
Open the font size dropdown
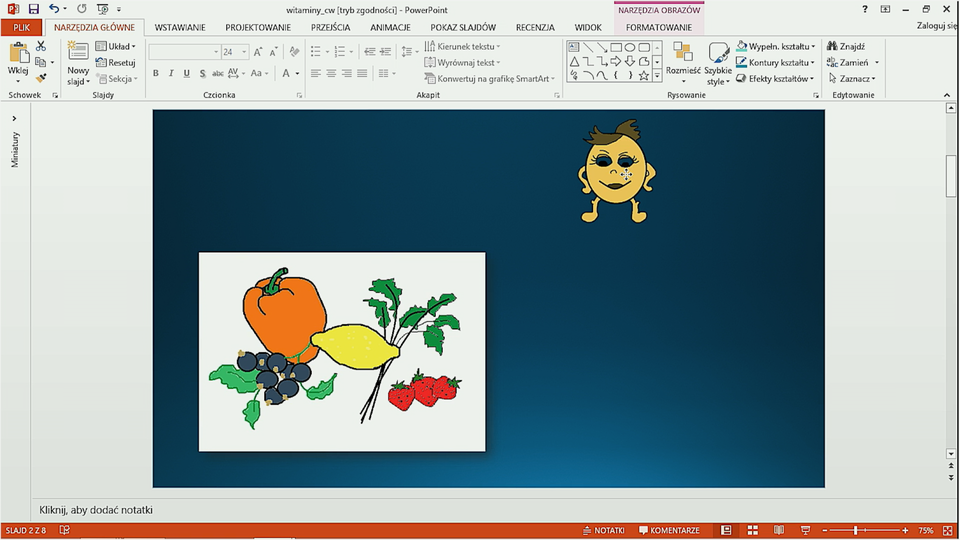243,52
